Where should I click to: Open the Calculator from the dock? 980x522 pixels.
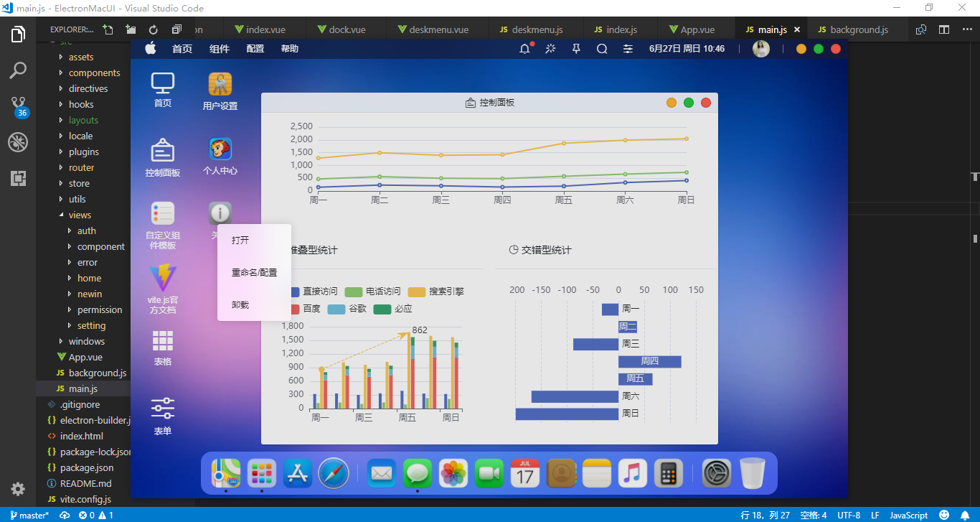[668, 472]
